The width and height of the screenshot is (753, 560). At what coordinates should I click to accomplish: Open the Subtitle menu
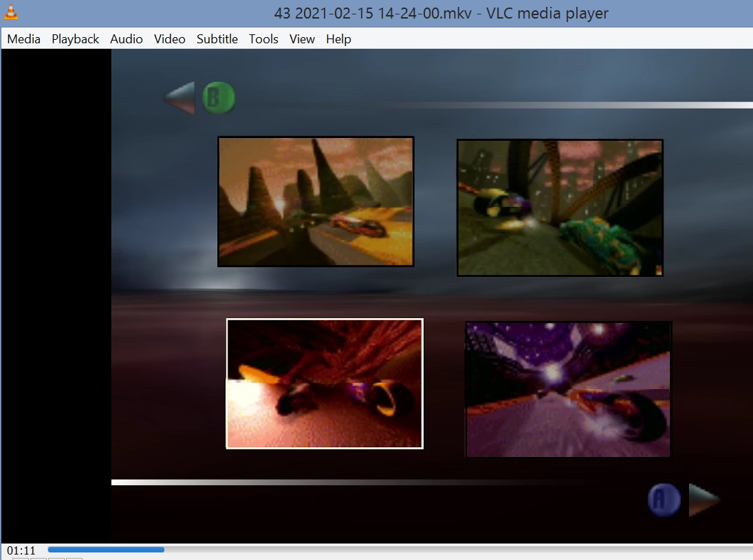pos(217,39)
